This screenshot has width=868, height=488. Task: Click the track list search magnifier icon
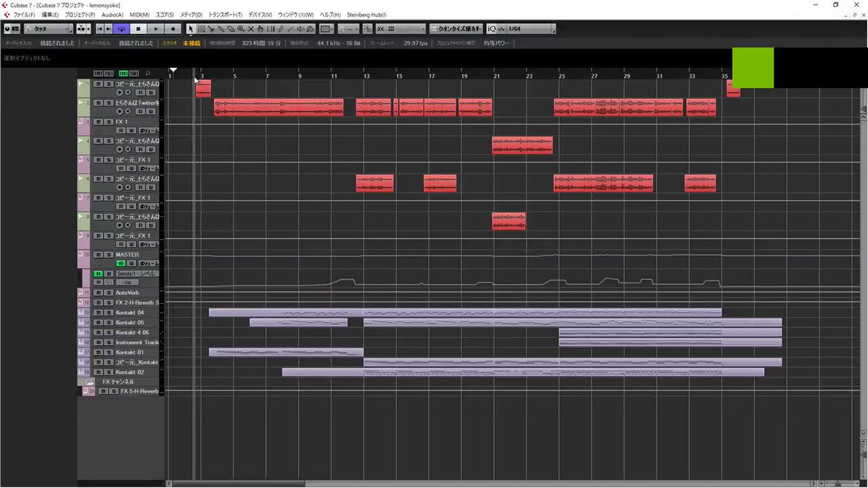point(148,74)
